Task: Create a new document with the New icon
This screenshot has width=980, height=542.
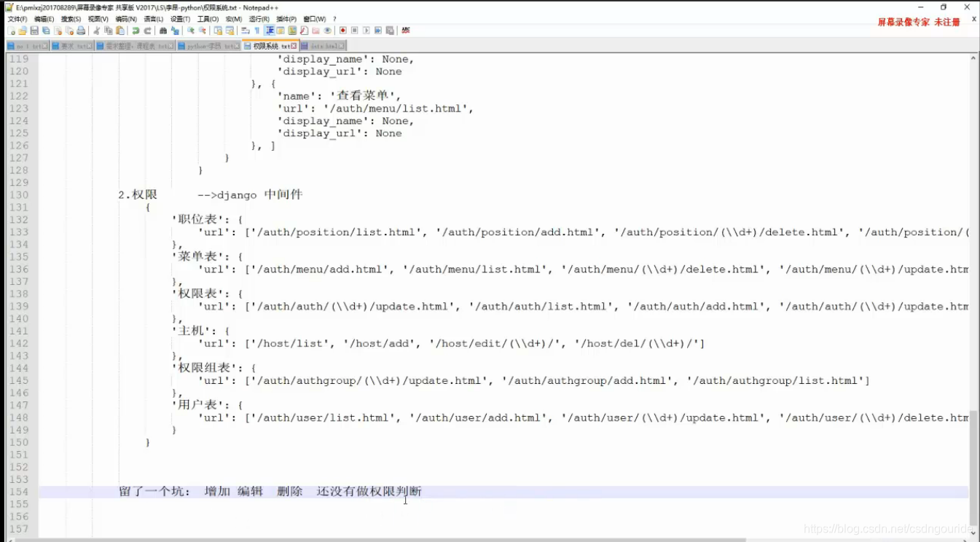Action: (11, 31)
